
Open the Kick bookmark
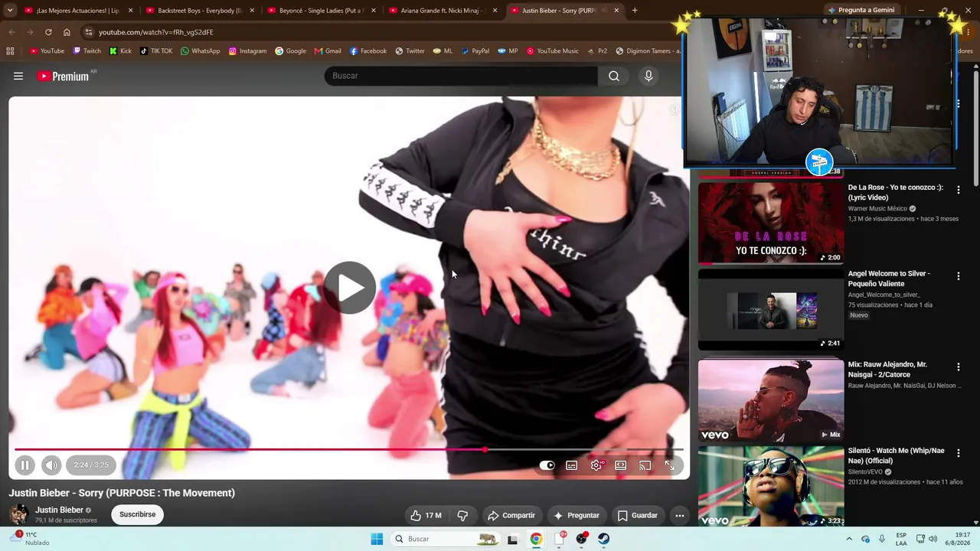point(120,51)
